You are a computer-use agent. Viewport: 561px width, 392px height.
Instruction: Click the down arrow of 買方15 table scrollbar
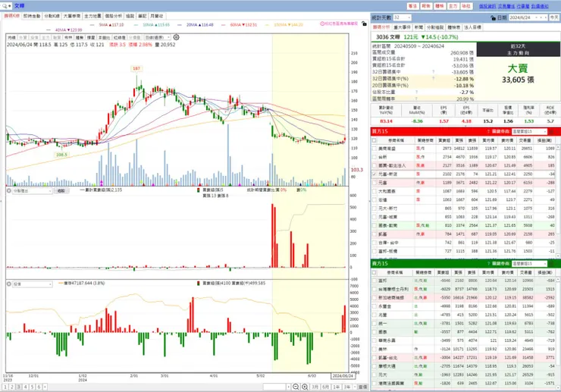(x=558, y=256)
